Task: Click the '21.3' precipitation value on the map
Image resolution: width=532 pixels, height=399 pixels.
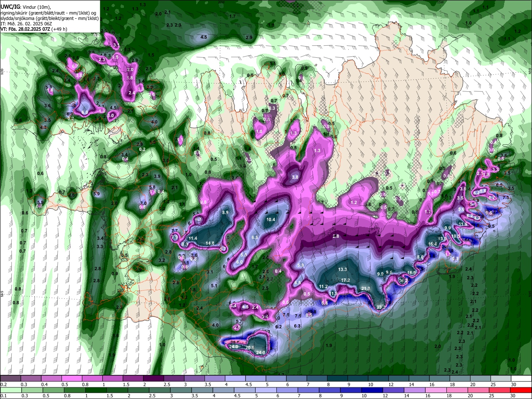Action: click(x=366, y=288)
